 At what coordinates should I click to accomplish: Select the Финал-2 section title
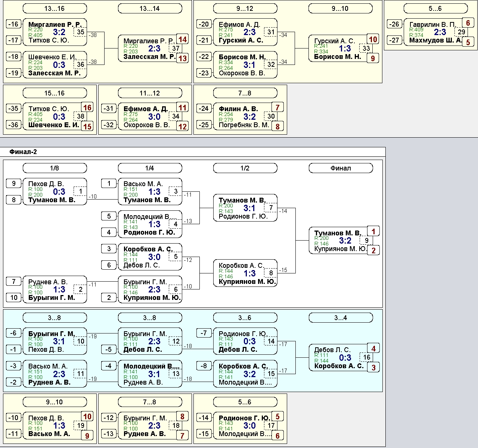[23, 151]
